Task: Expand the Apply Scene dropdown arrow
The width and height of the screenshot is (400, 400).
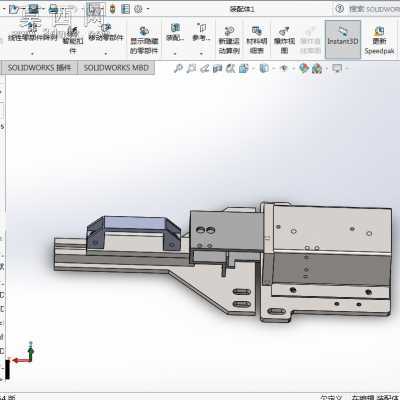Action: tap(326, 69)
